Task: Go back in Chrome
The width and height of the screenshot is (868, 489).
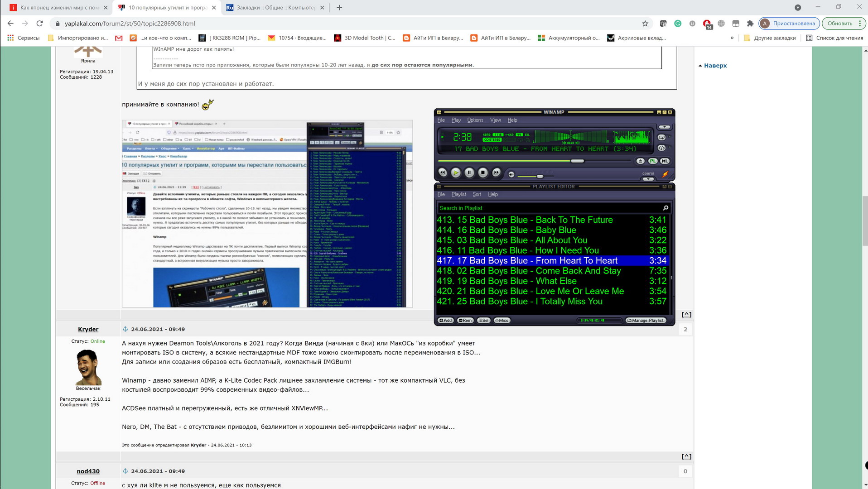Action: [x=10, y=24]
